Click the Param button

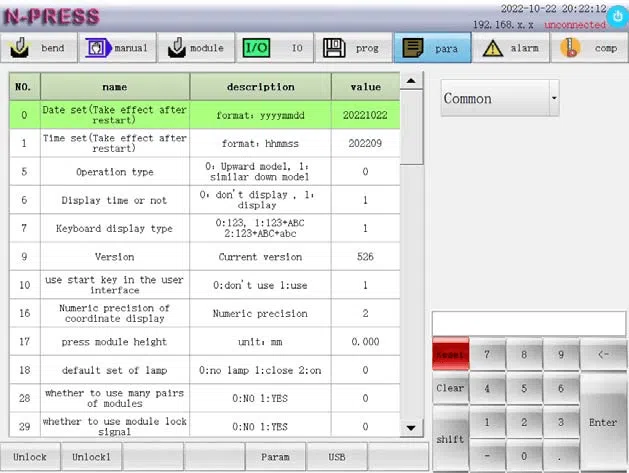tap(275, 457)
